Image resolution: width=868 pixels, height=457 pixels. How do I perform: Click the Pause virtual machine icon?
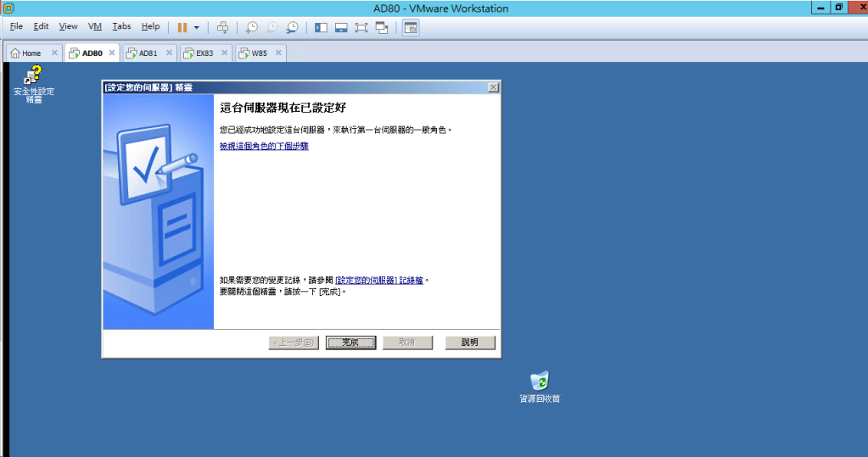[182, 27]
